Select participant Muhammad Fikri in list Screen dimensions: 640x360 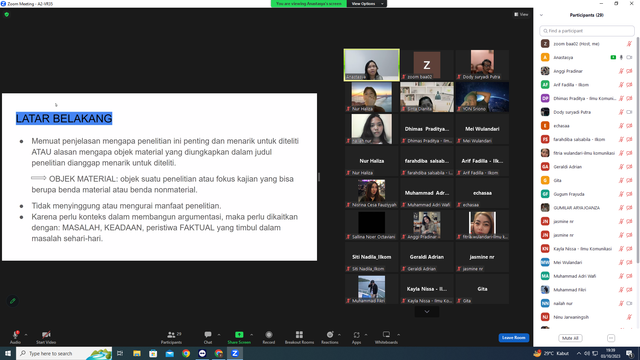click(587, 290)
